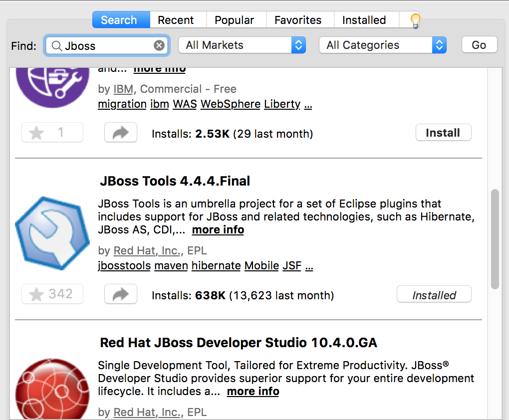Image resolution: width=509 pixels, height=420 pixels.
Task: Open the IBM provider link
Action: coord(123,89)
